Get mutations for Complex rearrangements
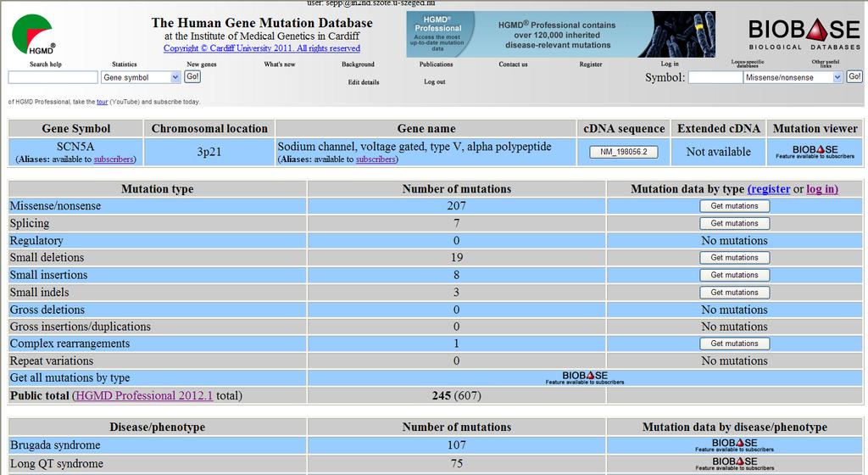This screenshot has width=868, height=475. tap(735, 344)
